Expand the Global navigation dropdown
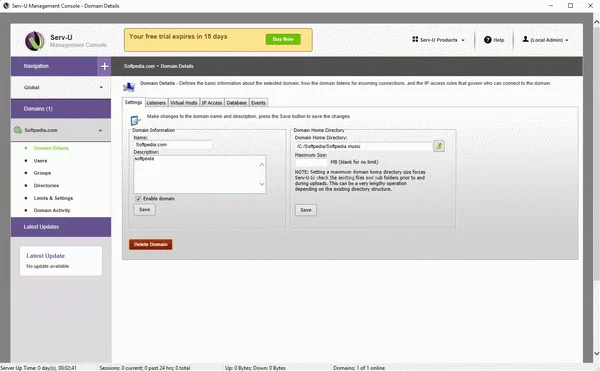The width and height of the screenshot is (600, 371). pyautogui.click(x=101, y=88)
